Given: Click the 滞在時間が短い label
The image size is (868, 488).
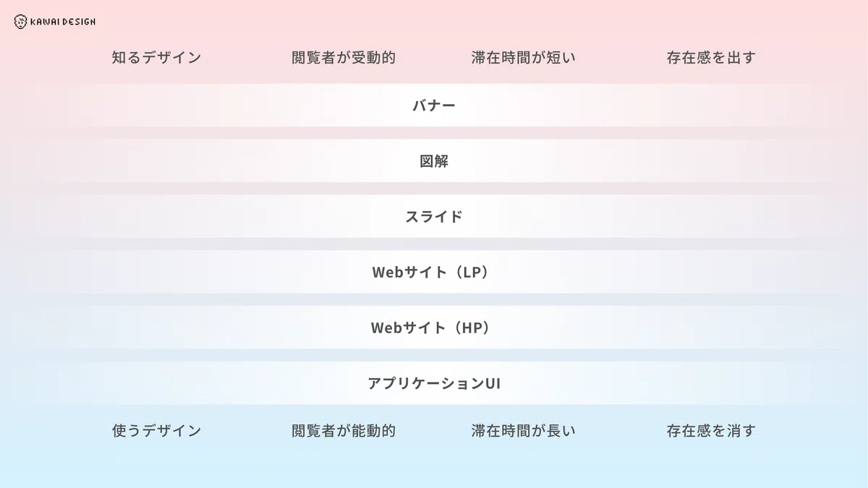Looking at the screenshot, I should pos(524,58).
